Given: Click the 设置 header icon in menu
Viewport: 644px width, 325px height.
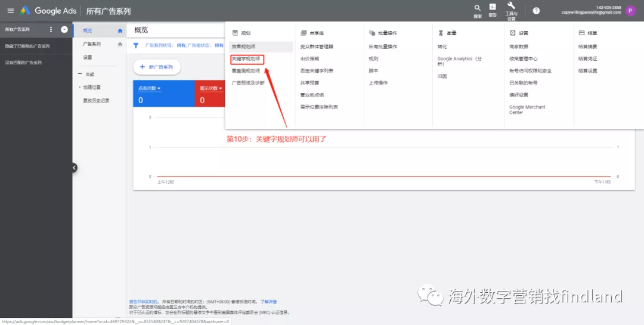Looking at the screenshot, I should coord(513,33).
